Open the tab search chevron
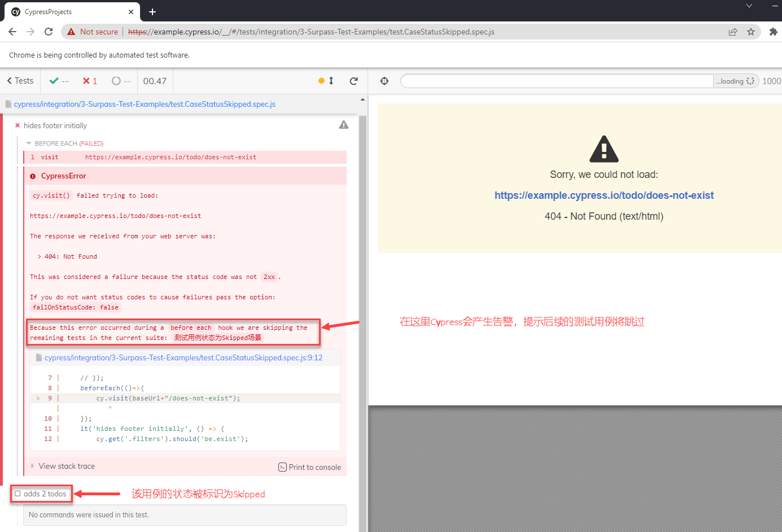 pyautogui.click(x=749, y=6)
